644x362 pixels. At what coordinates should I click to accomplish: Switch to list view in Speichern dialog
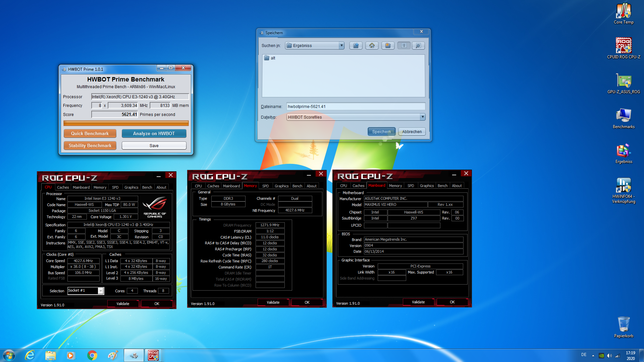404,46
